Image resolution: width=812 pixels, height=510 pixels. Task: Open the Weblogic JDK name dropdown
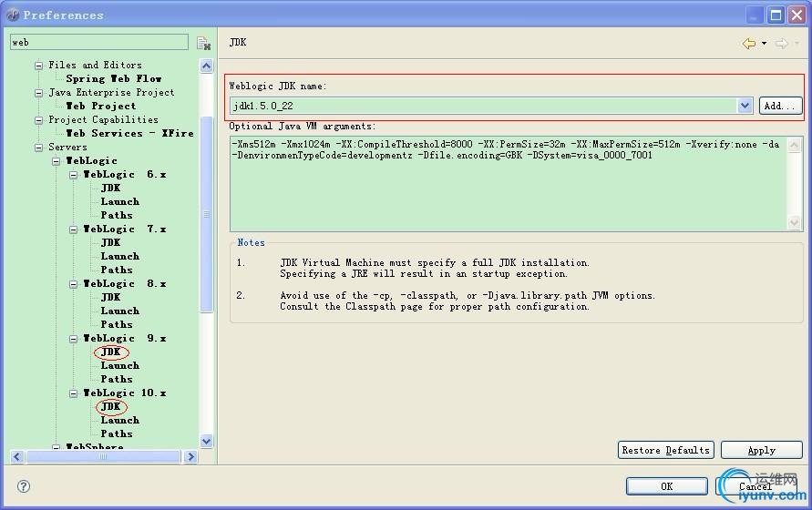pyautogui.click(x=745, y=106)
